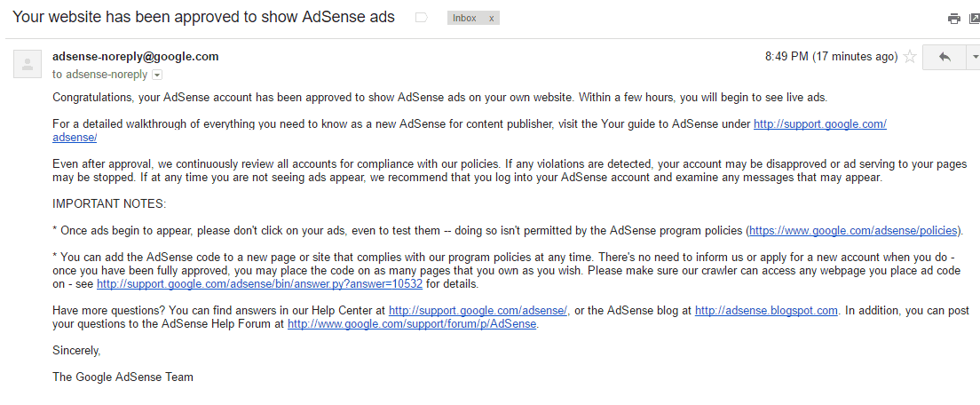This screenshot has height=405, width=980.
Task: Print this email using the printer icon
Action: 953,19
